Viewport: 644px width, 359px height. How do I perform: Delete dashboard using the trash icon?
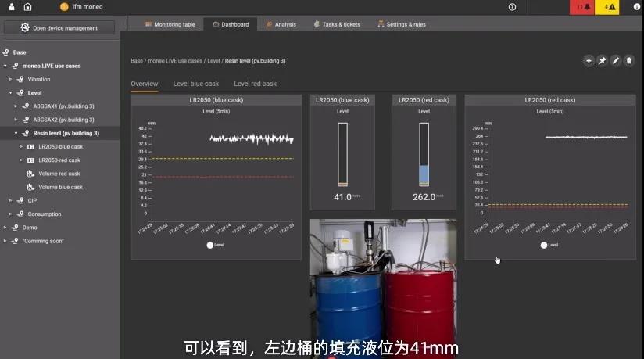tap(629, 60)
